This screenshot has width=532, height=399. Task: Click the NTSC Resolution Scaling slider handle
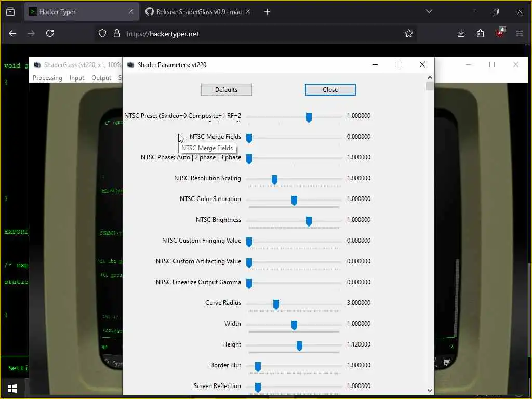[x=274, y=180]
